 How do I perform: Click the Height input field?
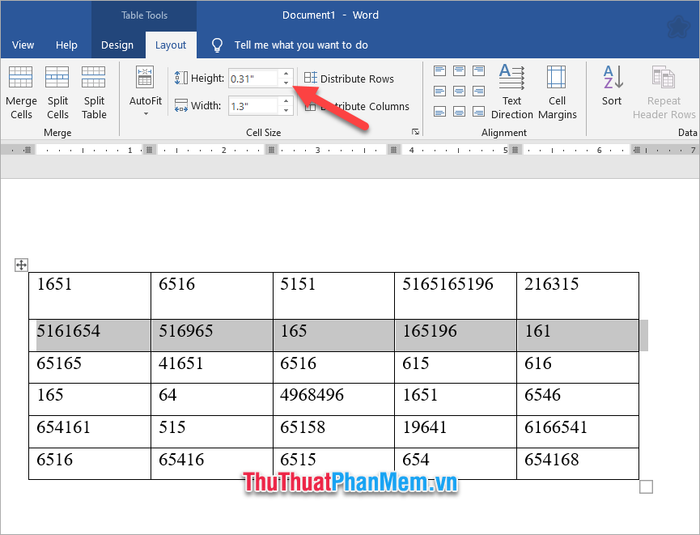pos(252,78)
